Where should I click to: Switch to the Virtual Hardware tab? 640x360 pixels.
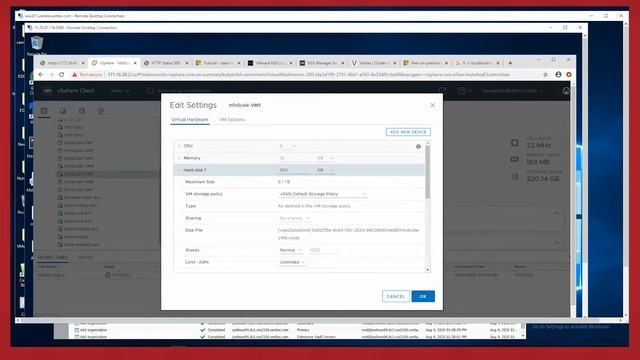point(190,120)
